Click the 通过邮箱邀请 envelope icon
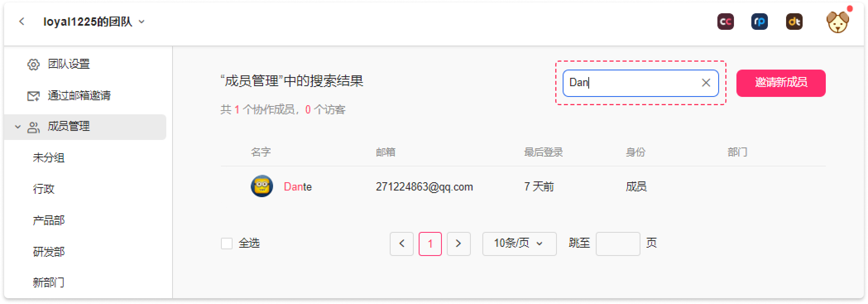Image resolution: width=868 pixels, height=304 pixels. [x=33, y=96]
